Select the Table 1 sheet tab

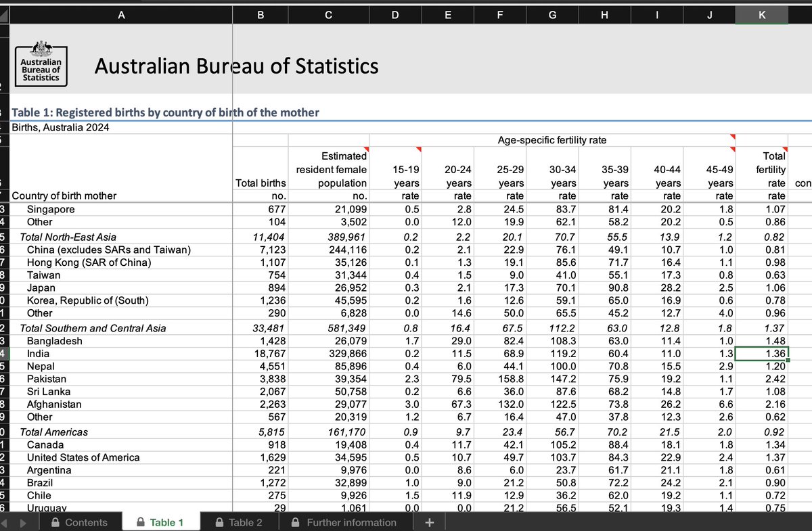160,522
